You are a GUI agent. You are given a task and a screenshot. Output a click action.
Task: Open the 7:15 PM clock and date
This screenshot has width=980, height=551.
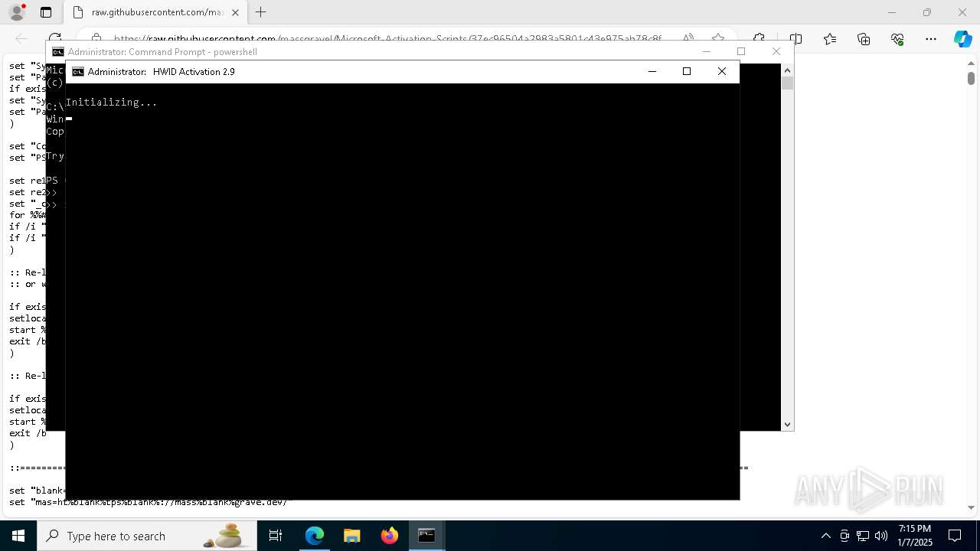tap(915, 536)
